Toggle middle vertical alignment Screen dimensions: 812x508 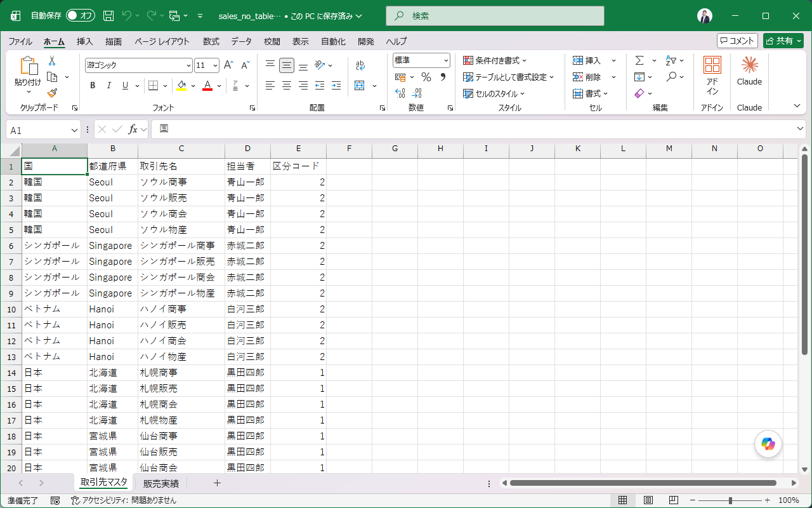[287, 65]
